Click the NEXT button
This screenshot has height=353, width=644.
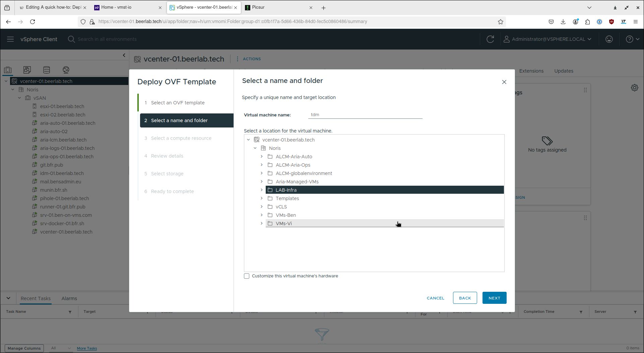(x=494, y=298)
